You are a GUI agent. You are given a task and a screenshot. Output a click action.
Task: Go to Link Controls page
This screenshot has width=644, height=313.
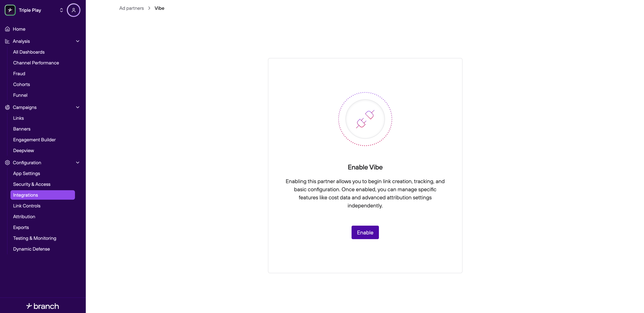pyautogui.click(x=27, y=206)
